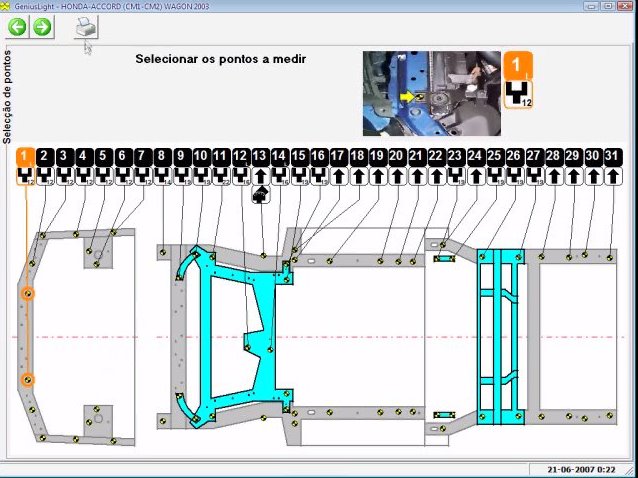Choose point number 13 in the row
The height and width of the screenshot is (478, 638).
[260, 157]
